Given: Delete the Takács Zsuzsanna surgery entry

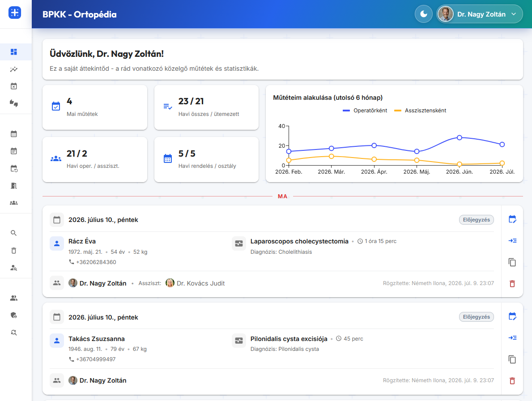Looking at the screenshot, I should pos(512,381).
